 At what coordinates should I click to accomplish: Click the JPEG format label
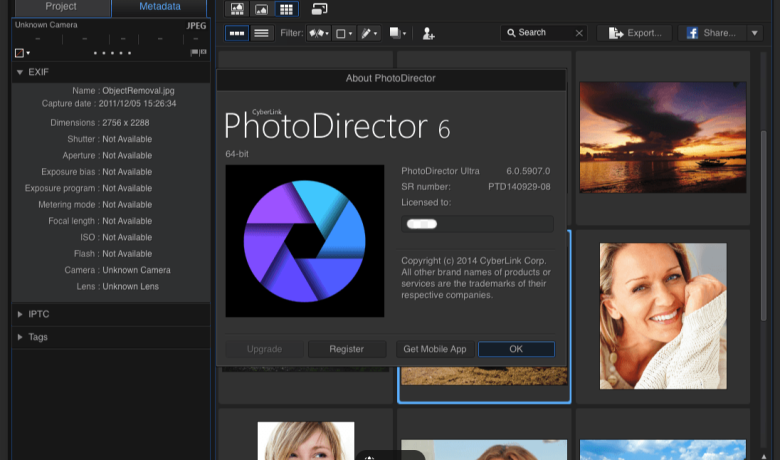point(196,26)
